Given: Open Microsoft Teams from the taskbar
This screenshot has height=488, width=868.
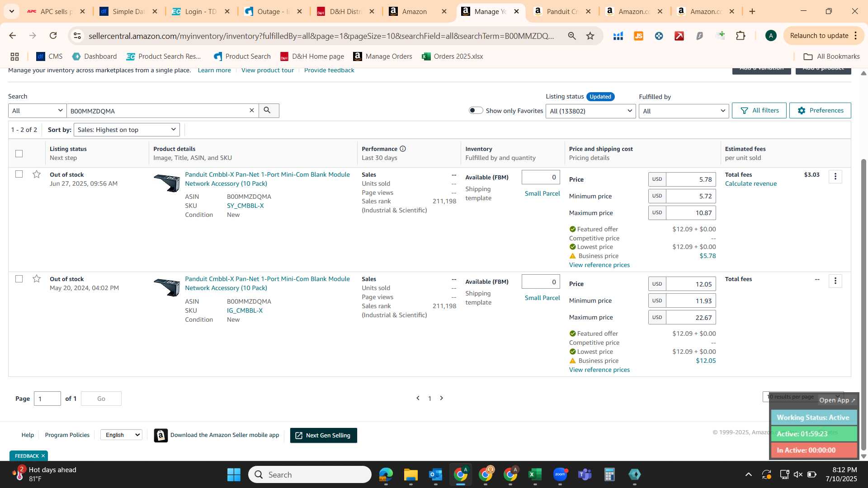Looking at the screenshot, I should [585, 474].
